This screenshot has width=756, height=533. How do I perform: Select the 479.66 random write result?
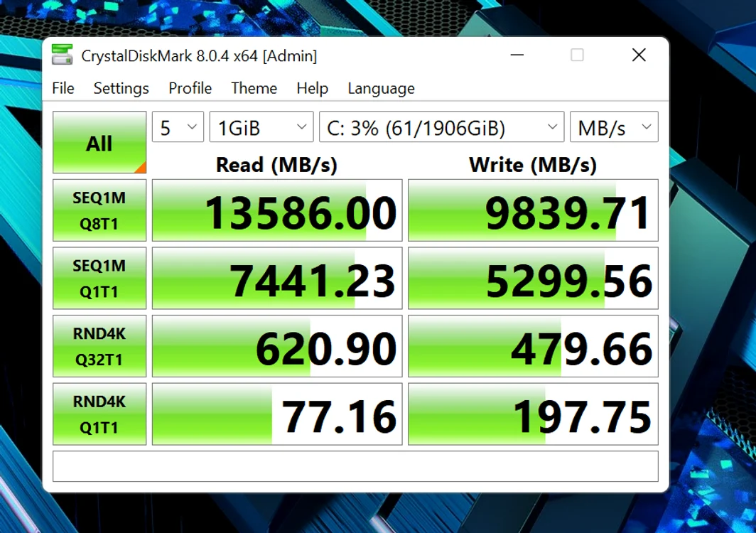[533, 346]
